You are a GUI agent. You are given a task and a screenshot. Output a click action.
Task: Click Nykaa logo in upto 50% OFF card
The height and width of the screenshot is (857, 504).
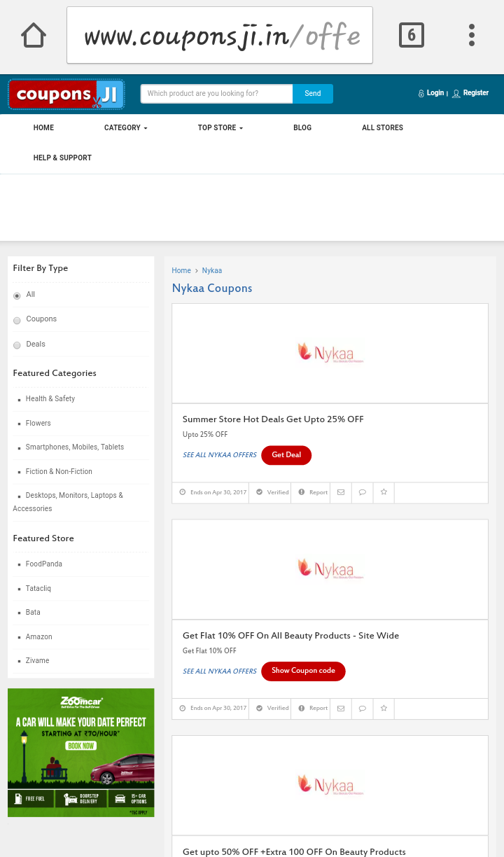click(330, 784)
